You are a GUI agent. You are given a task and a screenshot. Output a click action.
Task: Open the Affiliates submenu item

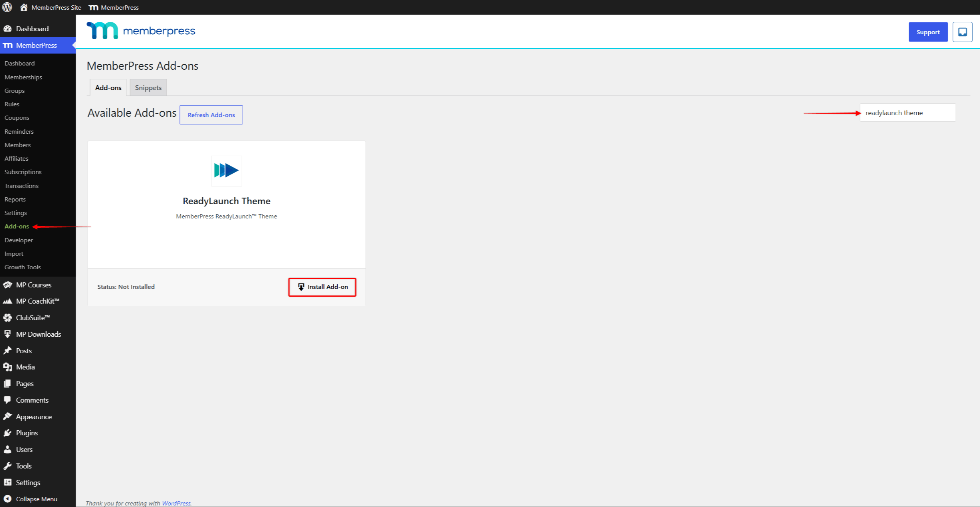click(16, 158)
